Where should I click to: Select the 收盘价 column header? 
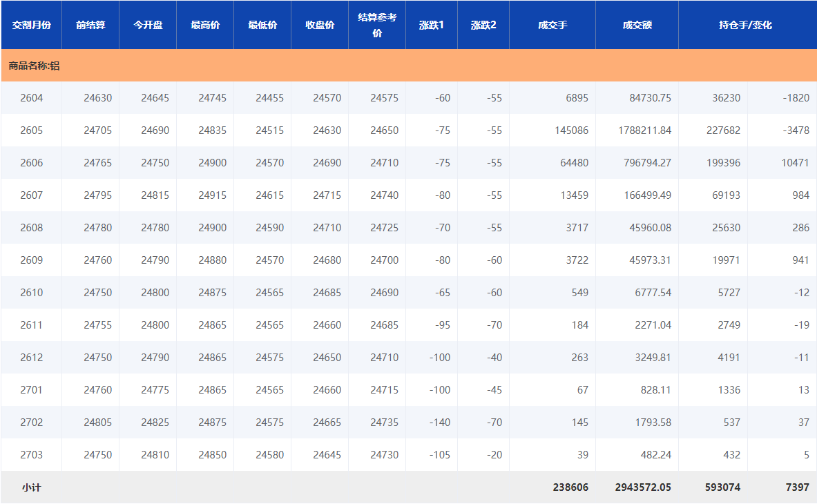coord(320,25)
